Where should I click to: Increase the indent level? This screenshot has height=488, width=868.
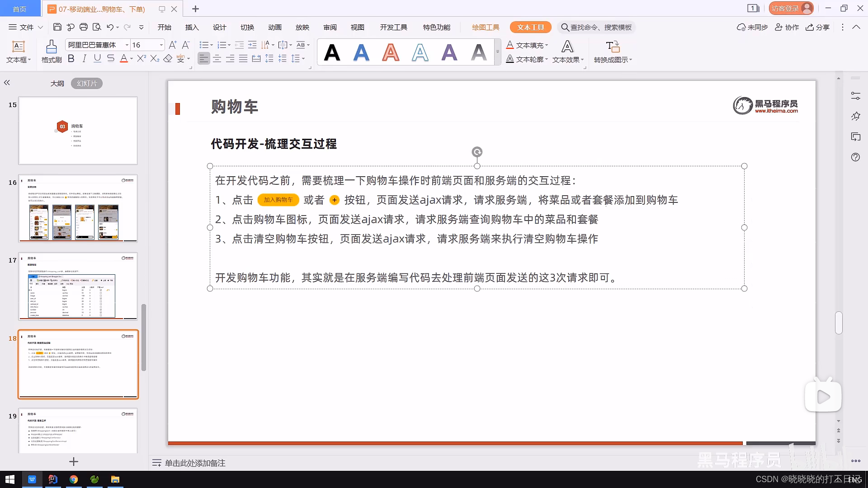pos(252,45)
